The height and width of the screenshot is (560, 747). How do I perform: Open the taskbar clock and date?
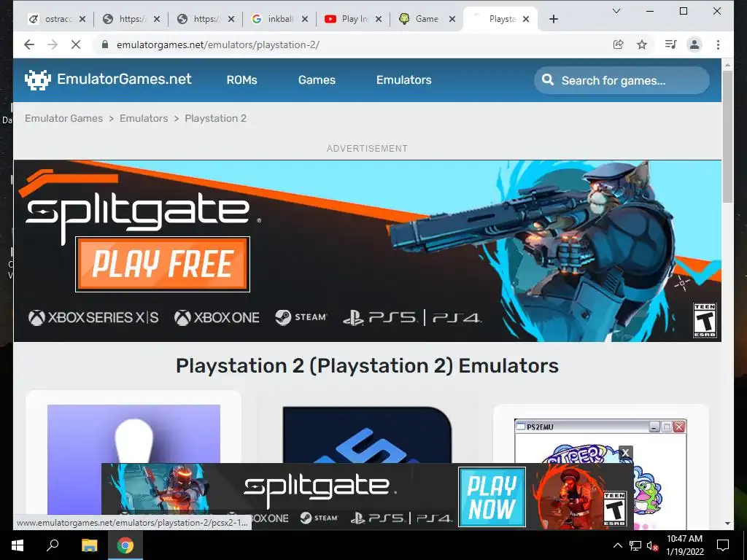click(684, 545)
